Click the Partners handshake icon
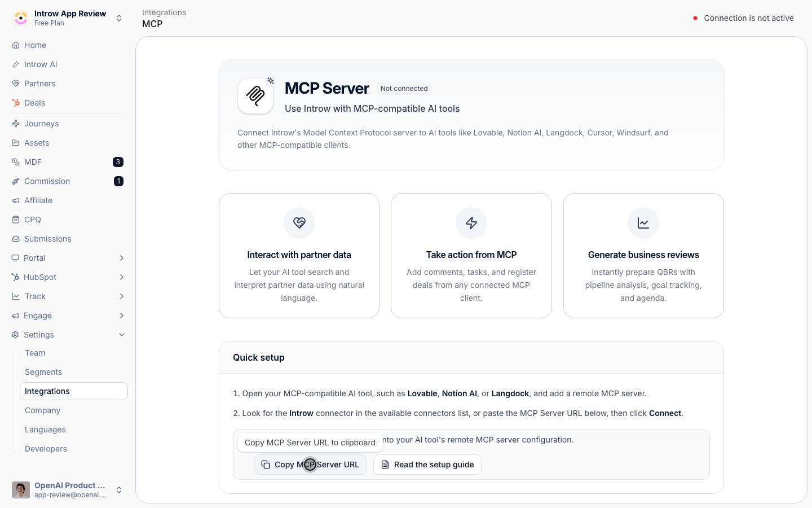 tap(16, 84)
